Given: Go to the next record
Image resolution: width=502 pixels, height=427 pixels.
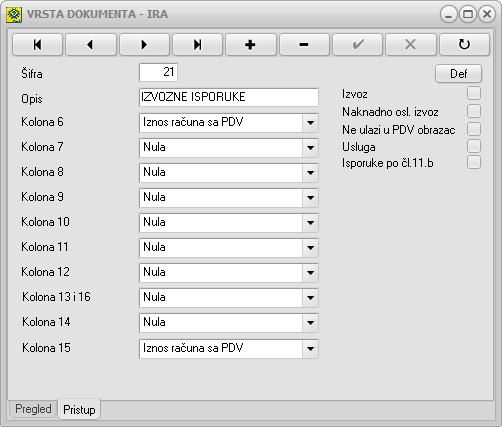Looking at the screenshot, I should click(x=144, y=44).
